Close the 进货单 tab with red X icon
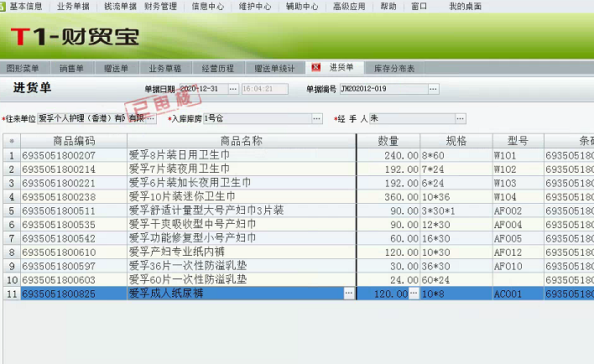 point(315,67)
